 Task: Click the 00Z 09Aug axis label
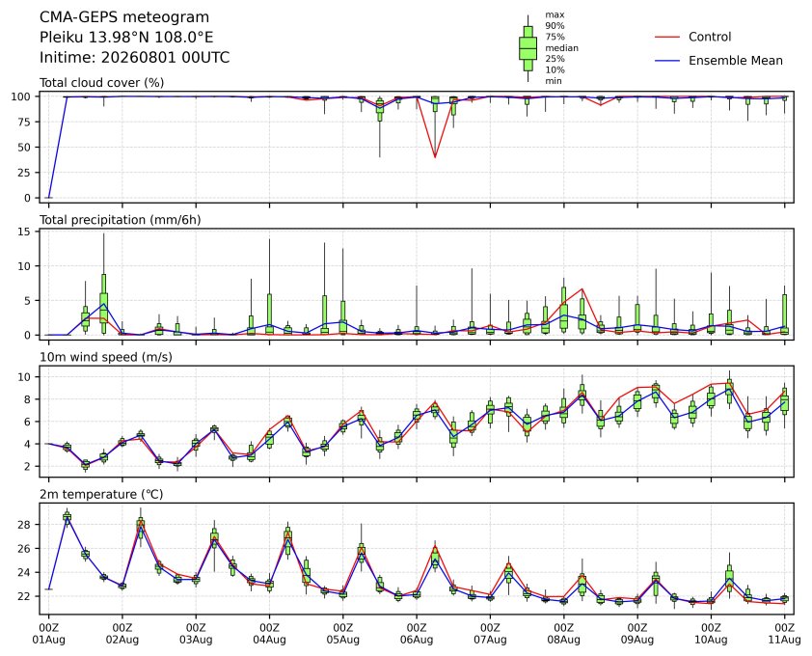tap(636, 633)
